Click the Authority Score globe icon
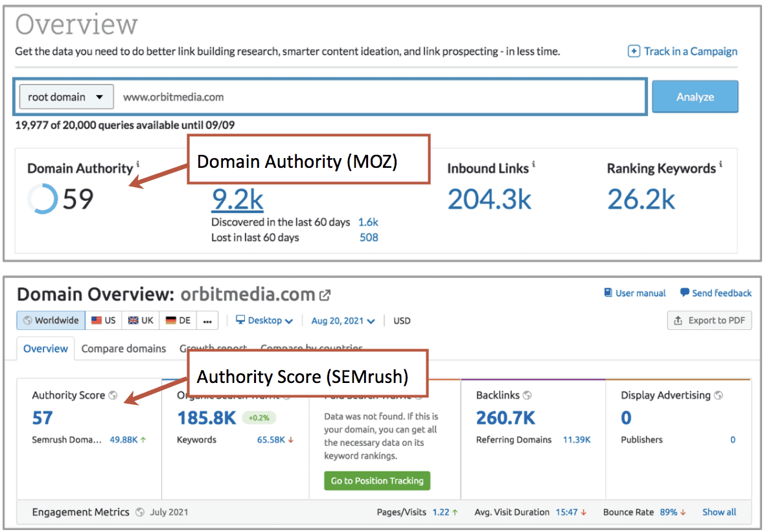This screenshot has height=532, width=764. tap(113, 395)
